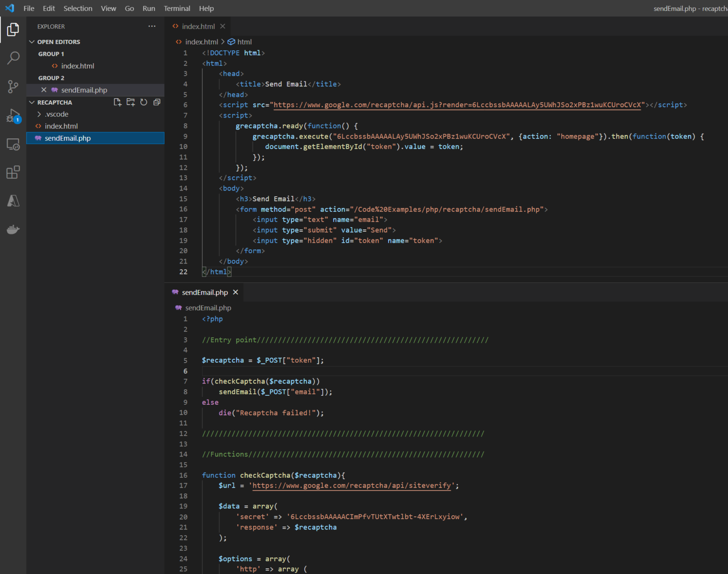Open the Source Control view
The image size is (728, 574).
tap(13, 87)
